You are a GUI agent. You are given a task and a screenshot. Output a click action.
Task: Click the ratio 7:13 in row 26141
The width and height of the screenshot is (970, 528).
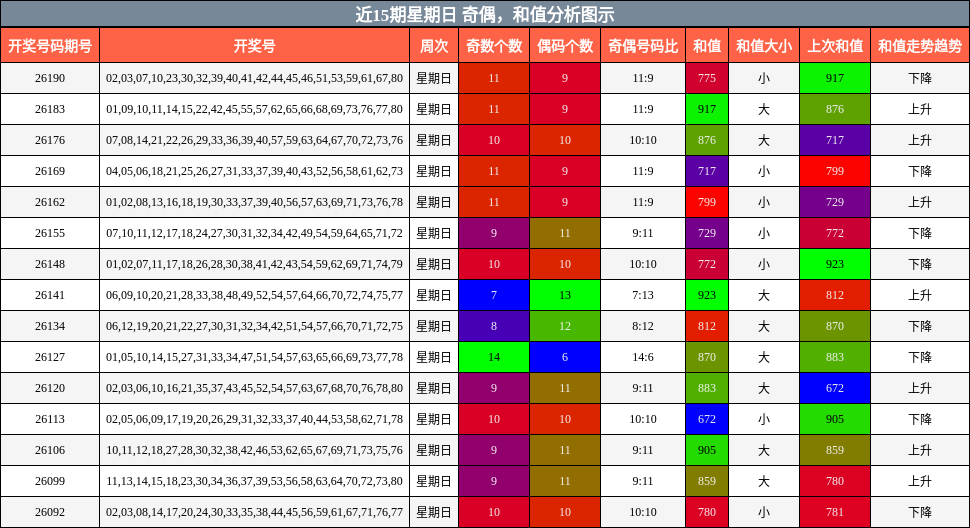(x=643, y=295)
